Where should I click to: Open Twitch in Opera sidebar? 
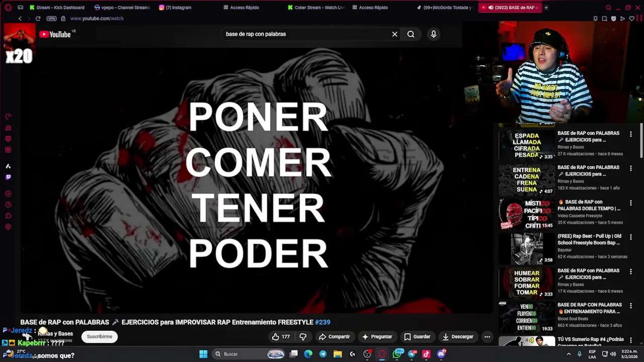point(8,177)
